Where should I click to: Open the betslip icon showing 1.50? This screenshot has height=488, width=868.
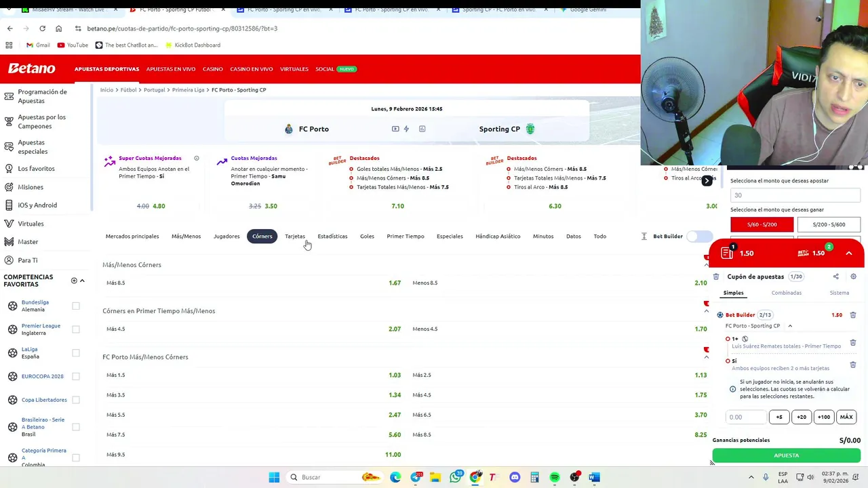728,253
